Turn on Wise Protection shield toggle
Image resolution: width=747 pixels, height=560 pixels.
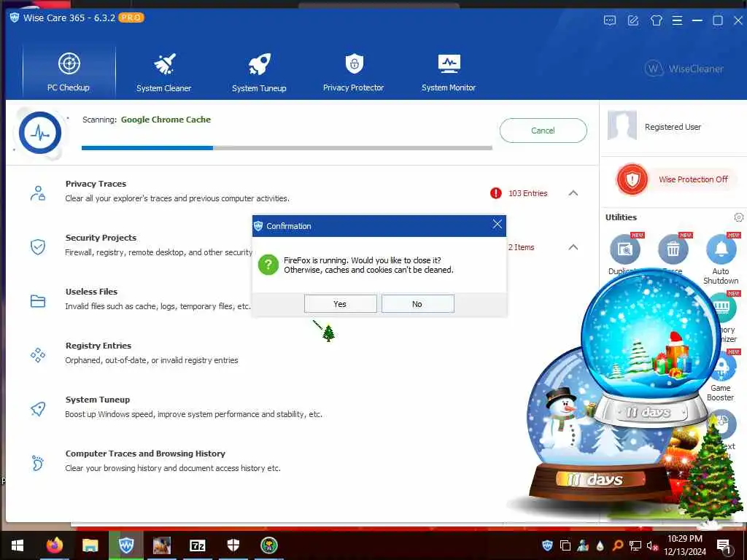(x=632, y=179)
